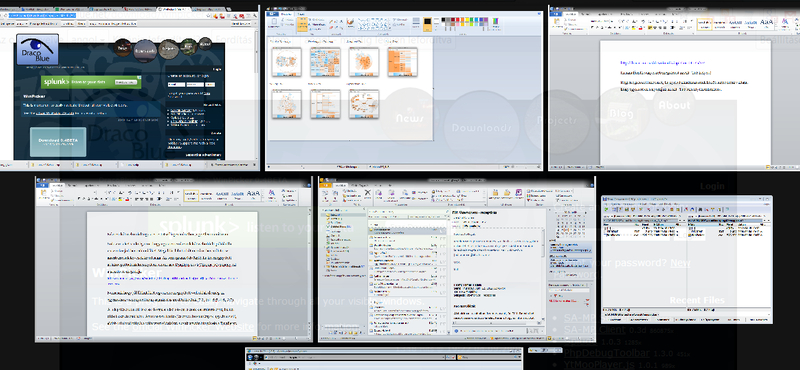Open PhpDebugToolbar link on background page

pyautogui.click(x=607, y=353)
